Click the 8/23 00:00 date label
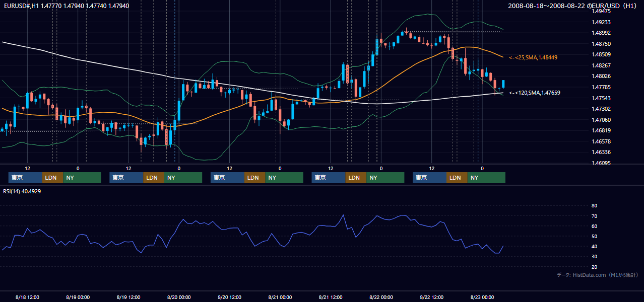Viewport: 644px width, 302px height. pyautogui.click(x=482, y=297)
